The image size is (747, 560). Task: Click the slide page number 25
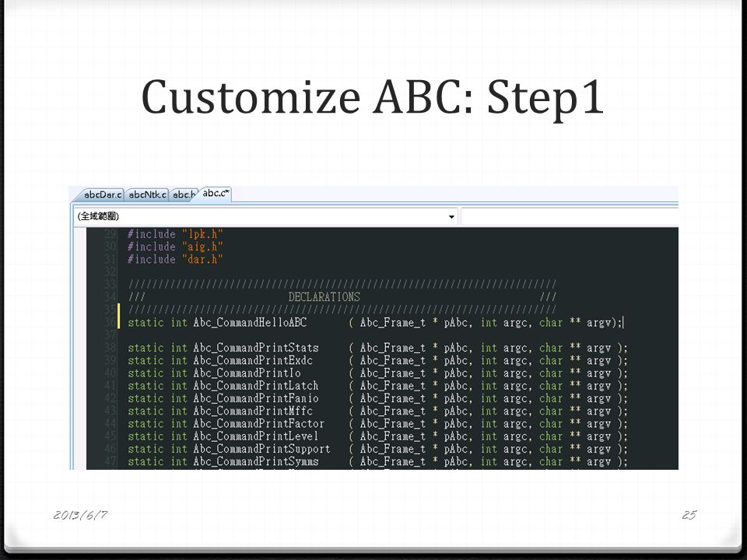[689, 515]
